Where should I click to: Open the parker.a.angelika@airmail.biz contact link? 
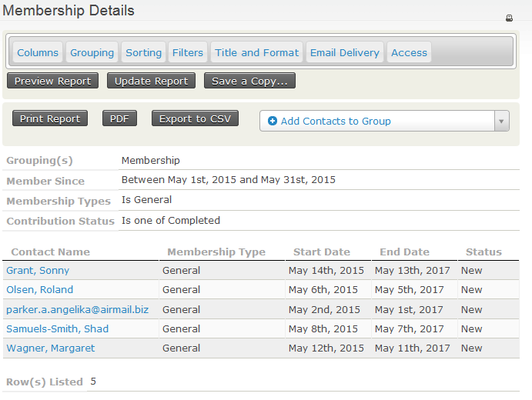77,309
